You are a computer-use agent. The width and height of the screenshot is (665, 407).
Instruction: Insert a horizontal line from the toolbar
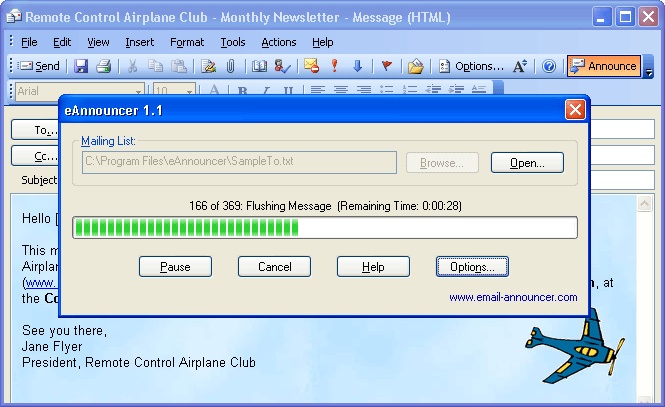479,90
